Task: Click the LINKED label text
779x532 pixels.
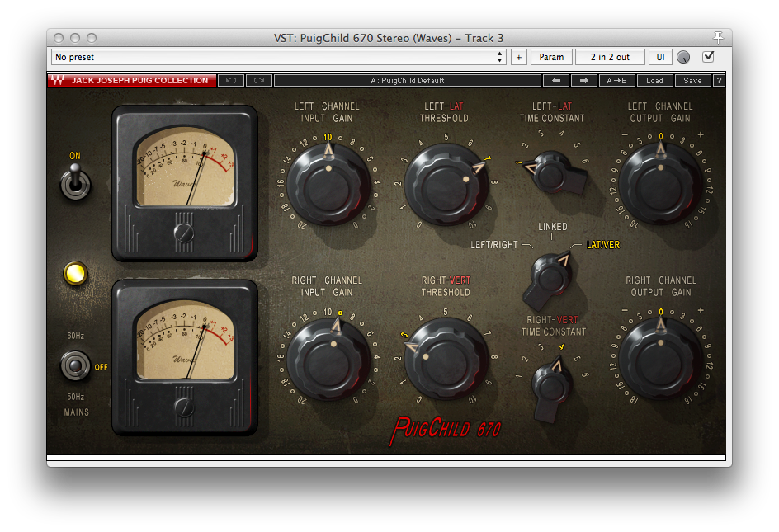Action: 552,227
